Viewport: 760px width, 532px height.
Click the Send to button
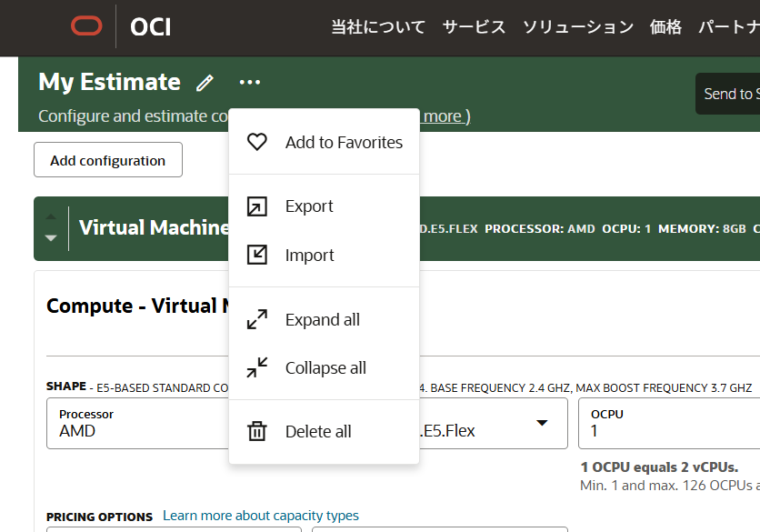pyautogui.click(x=727, y=94)
